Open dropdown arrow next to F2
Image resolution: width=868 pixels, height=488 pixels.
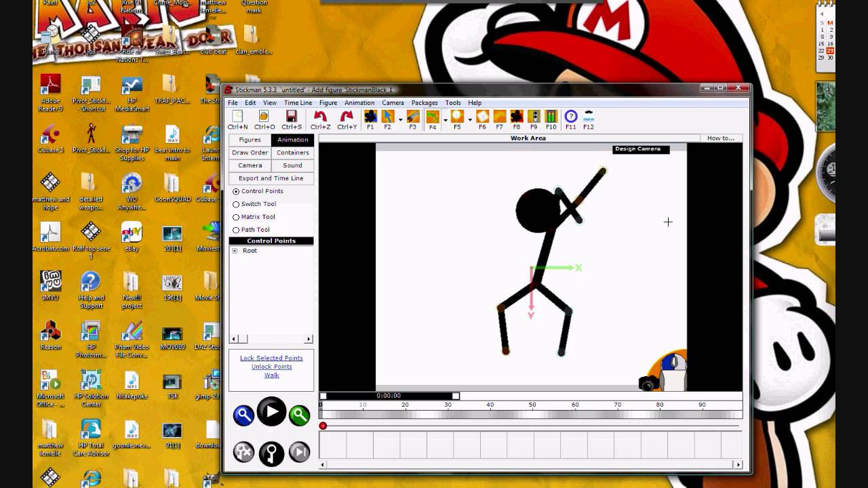point(400,119)
